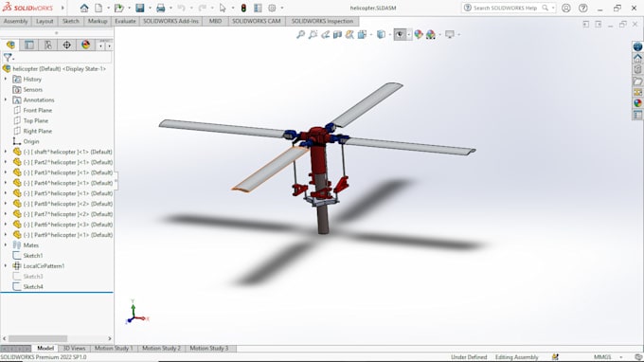
Task: Select the Top Plane in the tree
Action: point(35,120)
